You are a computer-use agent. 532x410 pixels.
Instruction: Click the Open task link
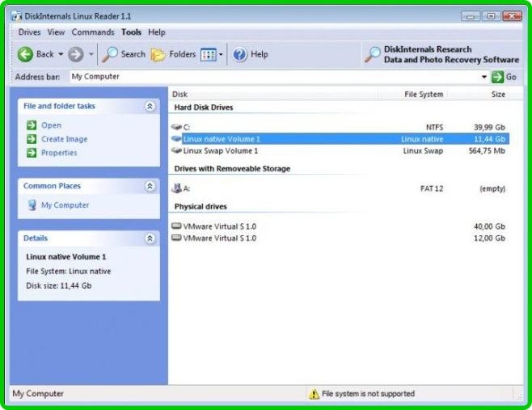[x=51, y=125]
